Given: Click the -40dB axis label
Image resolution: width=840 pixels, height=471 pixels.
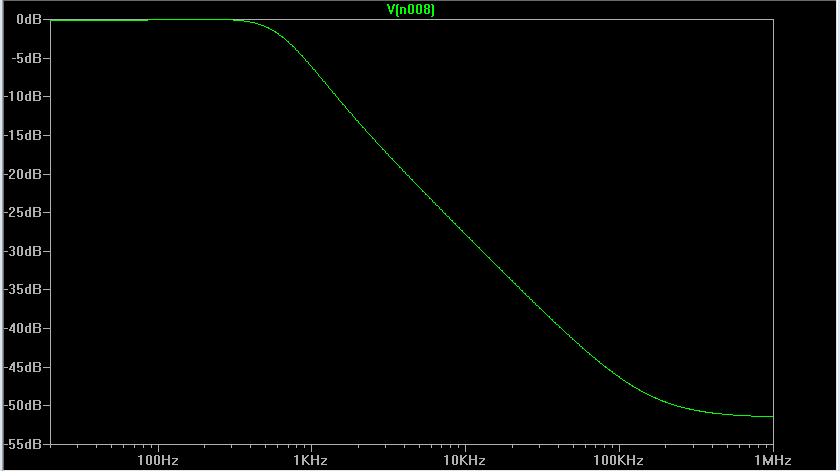Looking at the screenshot, I should [x=23, y=328].
